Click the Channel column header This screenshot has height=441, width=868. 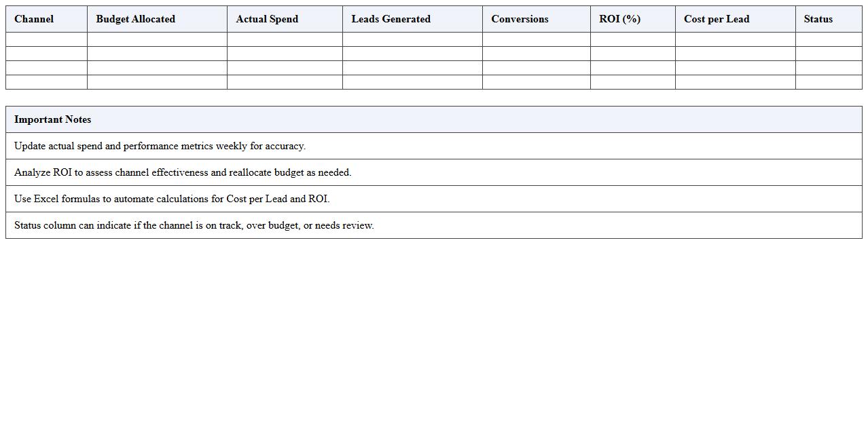tap(34, 19)
